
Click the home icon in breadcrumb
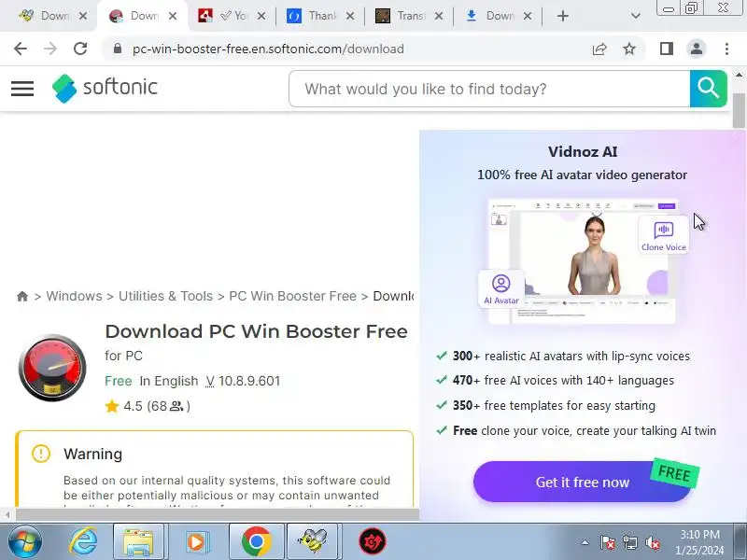(21, 296)
